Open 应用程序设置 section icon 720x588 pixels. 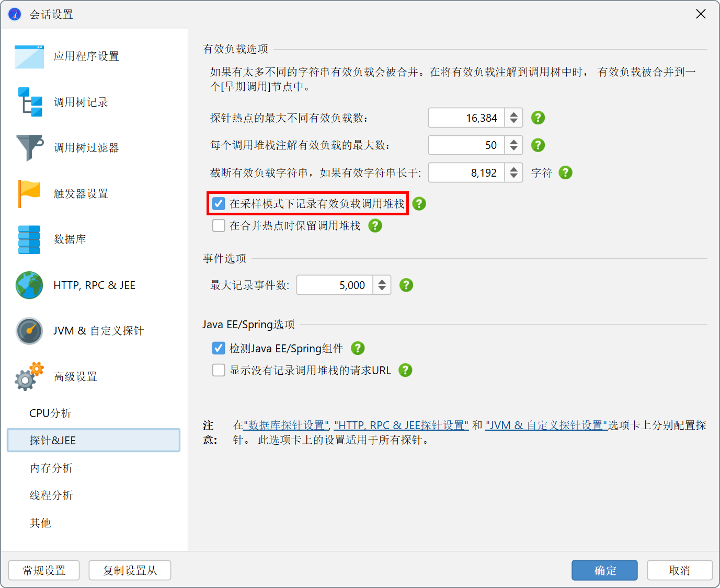point(29,56)
